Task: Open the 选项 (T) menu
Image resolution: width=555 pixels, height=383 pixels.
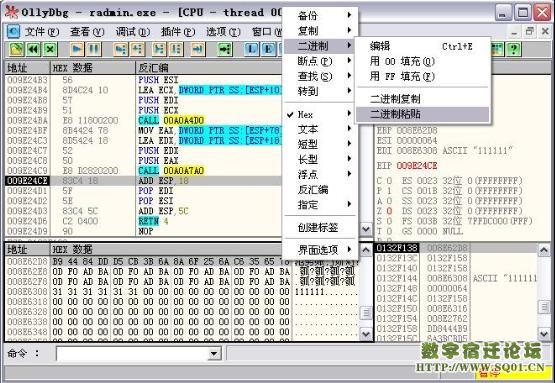Action: [223, 32]
